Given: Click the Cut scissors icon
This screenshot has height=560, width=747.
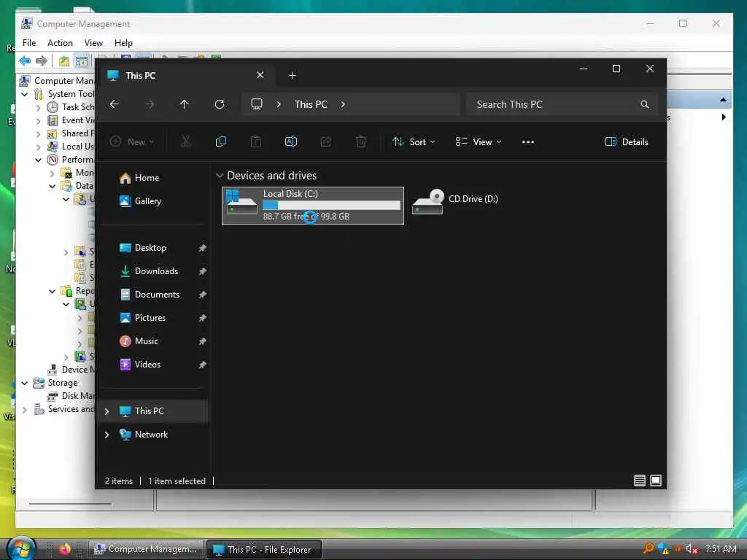Looking at the screenshot, I should (x=186, y=141).
